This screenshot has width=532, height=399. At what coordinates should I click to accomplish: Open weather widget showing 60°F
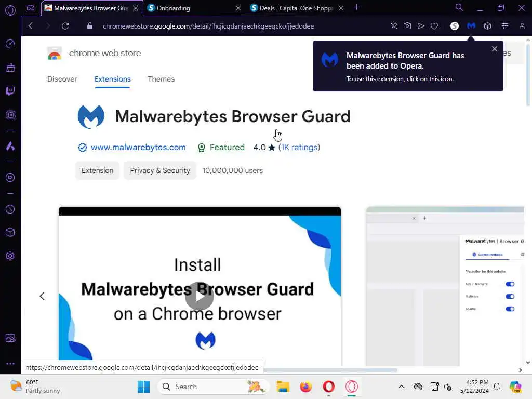pyautogui.click(x=35, y=387)
